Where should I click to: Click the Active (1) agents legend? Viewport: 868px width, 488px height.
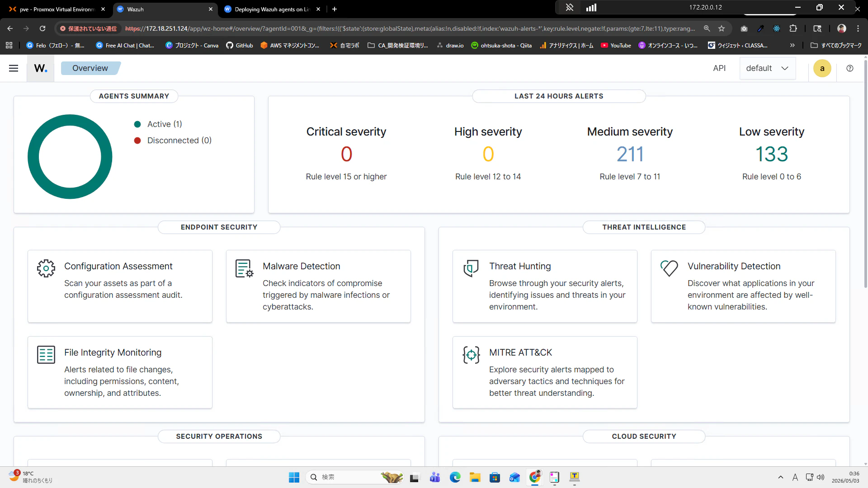pos(158,124)
